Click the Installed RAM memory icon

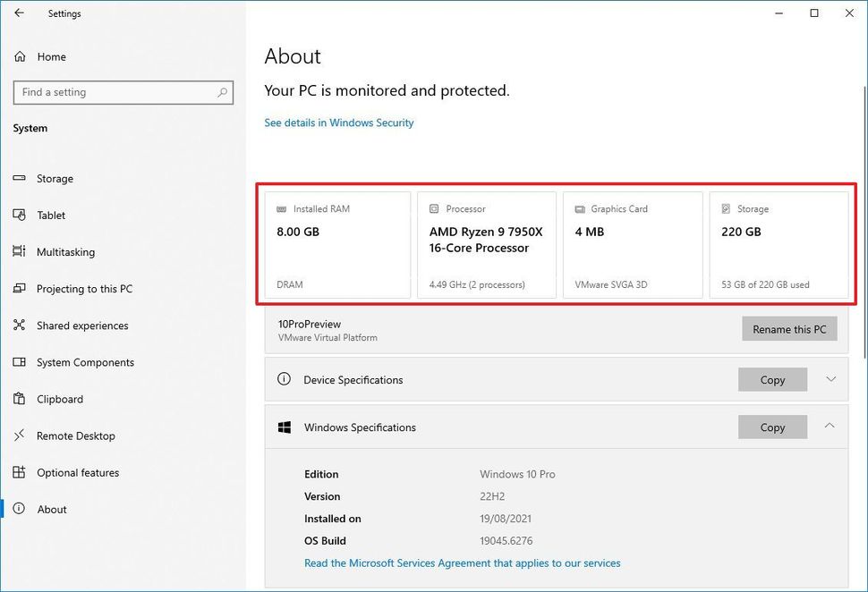281,208
